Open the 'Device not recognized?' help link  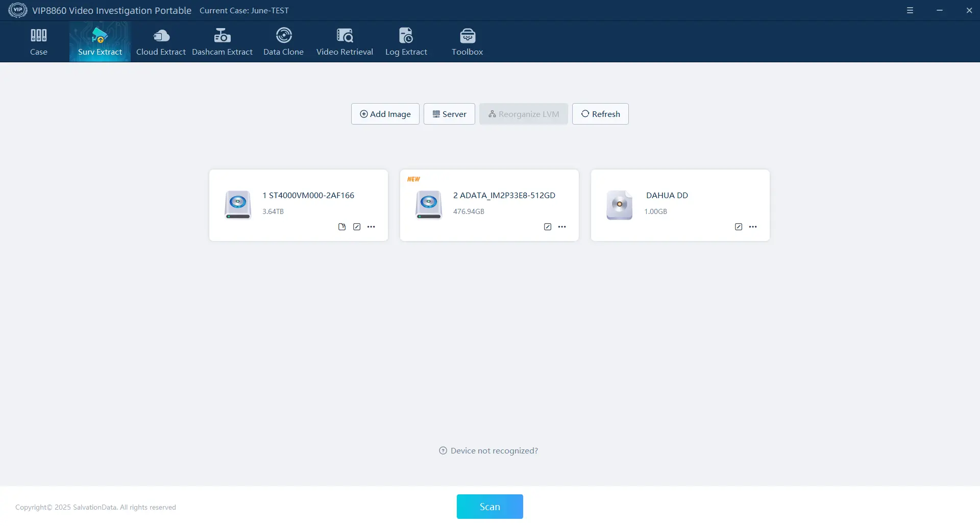tap(488, 450)
